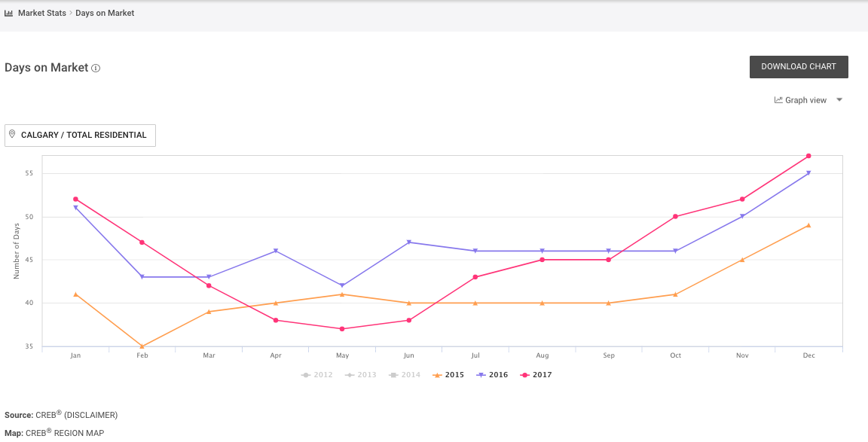Screen dimensions: 868x442
Task: Open the DISCLAIMER link
Action: coord(90,415)
